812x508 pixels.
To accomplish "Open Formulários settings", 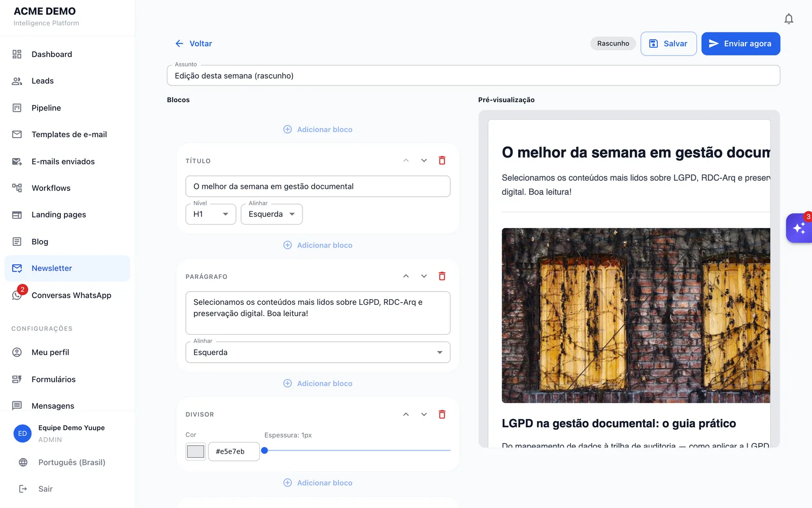I will [67, 379].
